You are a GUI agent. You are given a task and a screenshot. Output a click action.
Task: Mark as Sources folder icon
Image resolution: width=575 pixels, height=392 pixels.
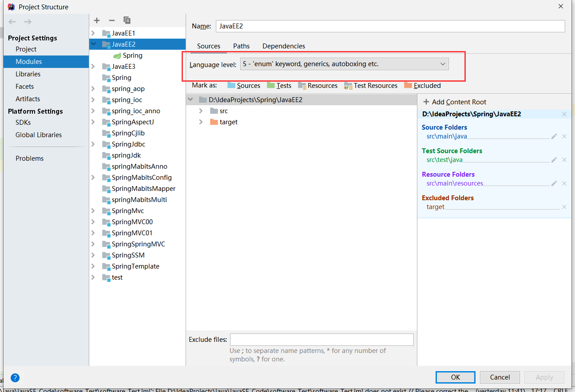[231, 85]
